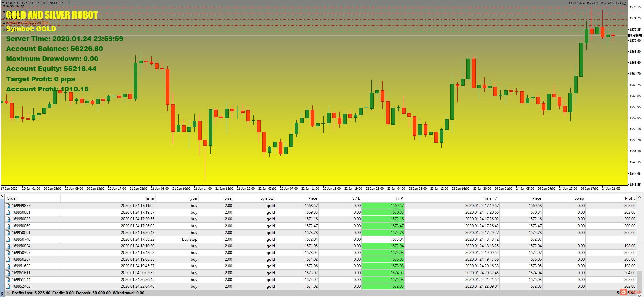Click order icon for order 169951544

pyautogui.click(x=8, y=280)
